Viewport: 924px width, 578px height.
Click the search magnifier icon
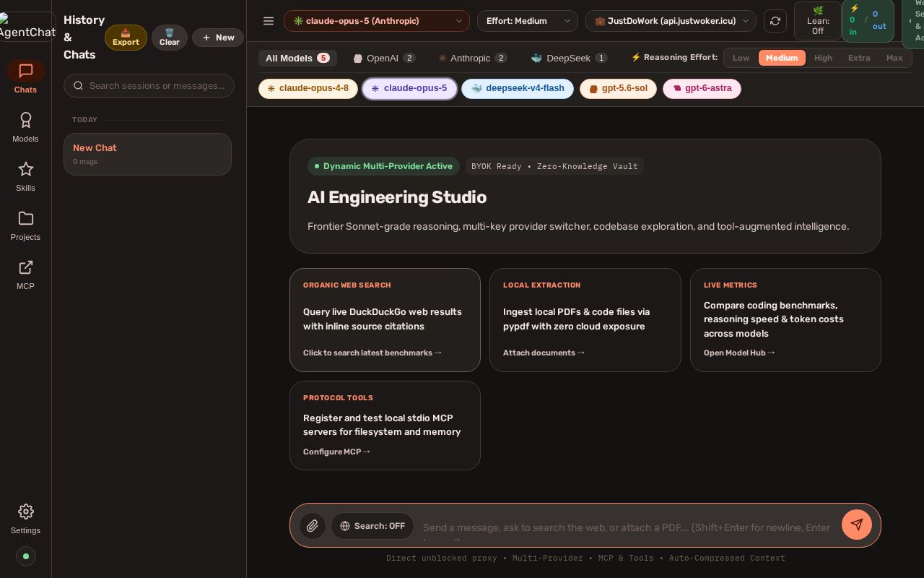point(79,85)
